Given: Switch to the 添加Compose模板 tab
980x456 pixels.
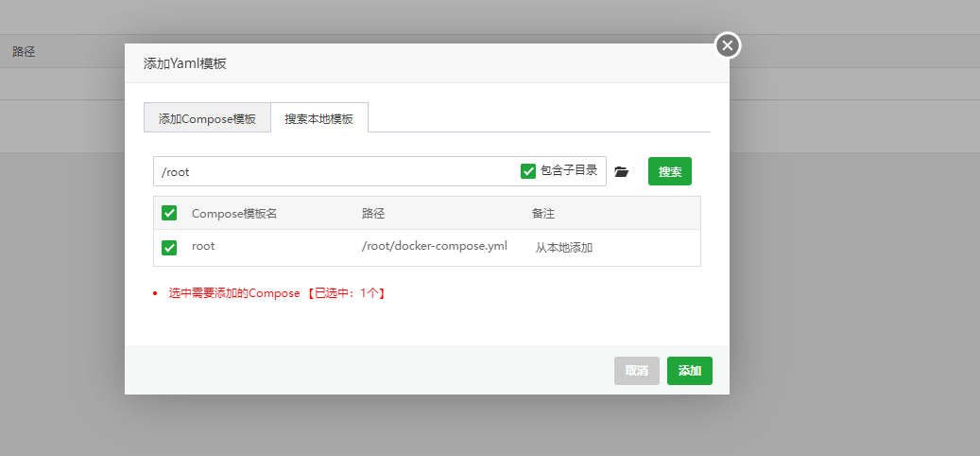Looking at the screenshot, I should point(208,117).
